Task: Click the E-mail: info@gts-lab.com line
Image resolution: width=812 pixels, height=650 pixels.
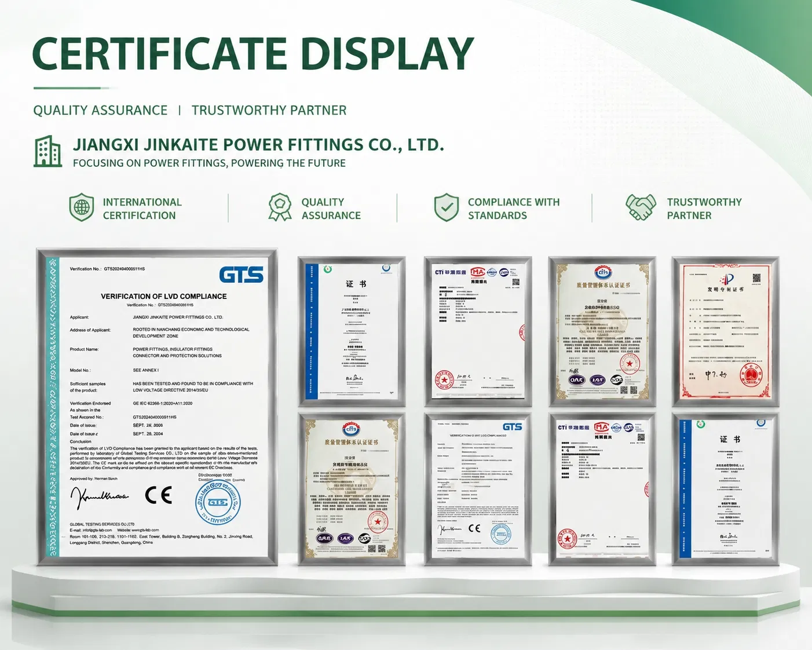Action: [91, 530]
